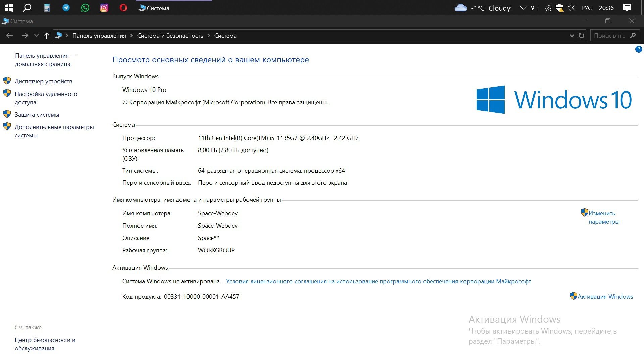644x362 pixels.
Task: Click shield icon beside Активация Windows link
Action: pyautogui.click(x=574, y=296)
